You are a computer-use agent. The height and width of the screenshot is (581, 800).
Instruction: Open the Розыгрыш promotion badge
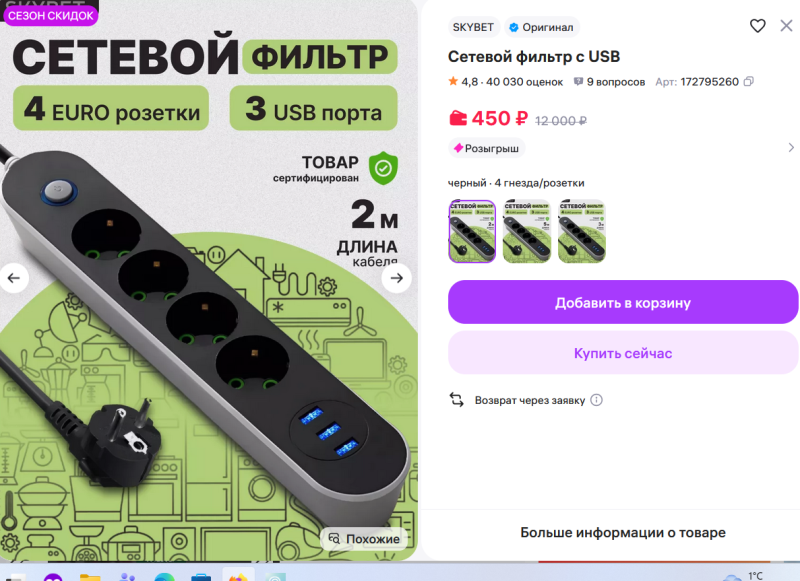pos(486,148)
